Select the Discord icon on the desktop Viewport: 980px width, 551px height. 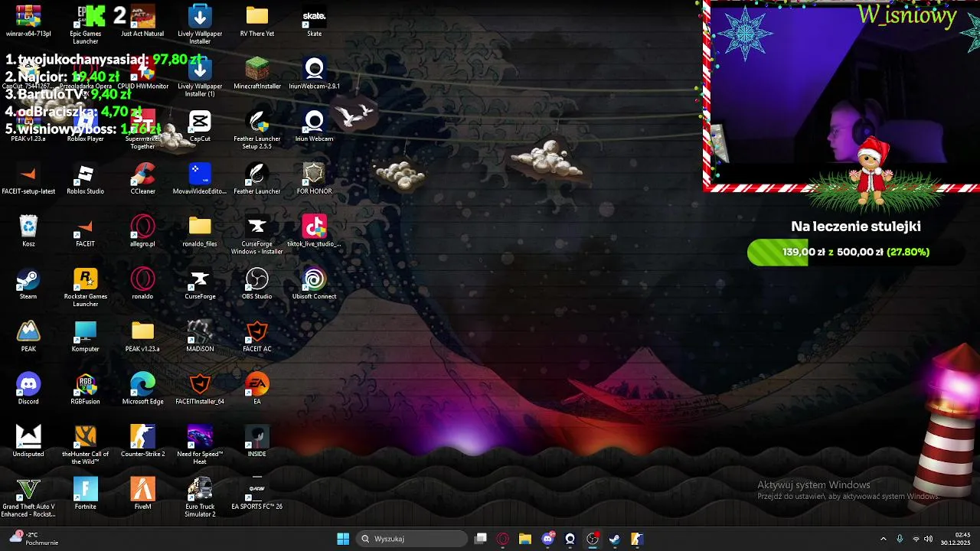[28, 389]
